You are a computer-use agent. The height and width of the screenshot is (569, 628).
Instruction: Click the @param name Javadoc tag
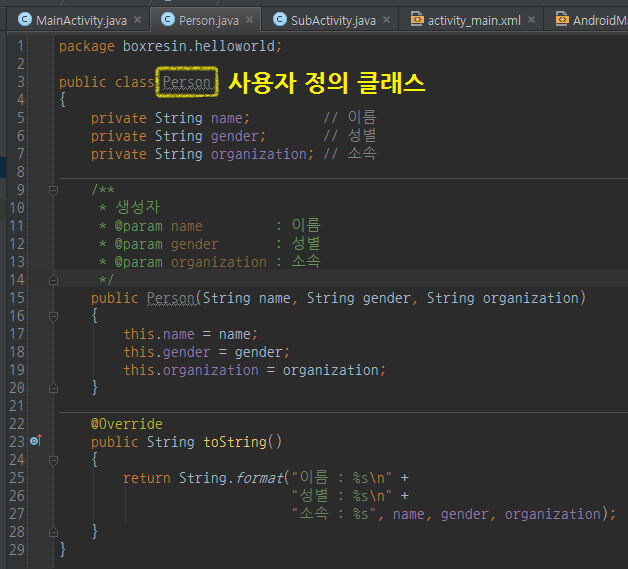pos(159,226)
